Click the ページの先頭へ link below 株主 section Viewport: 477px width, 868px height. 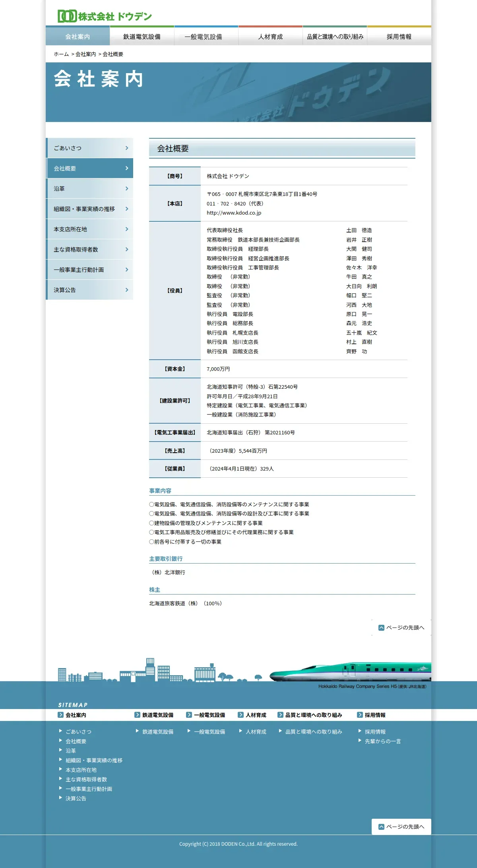click(401, 628)
